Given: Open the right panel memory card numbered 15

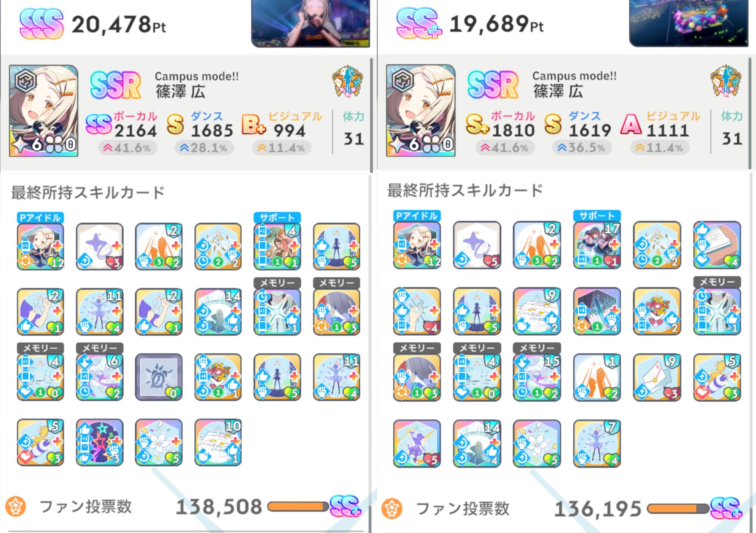Looking at the screenshot, I should pos(537,377).
